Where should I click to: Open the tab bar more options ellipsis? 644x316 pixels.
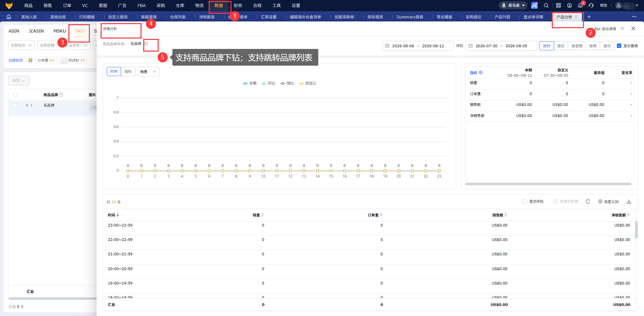point(634,17)
